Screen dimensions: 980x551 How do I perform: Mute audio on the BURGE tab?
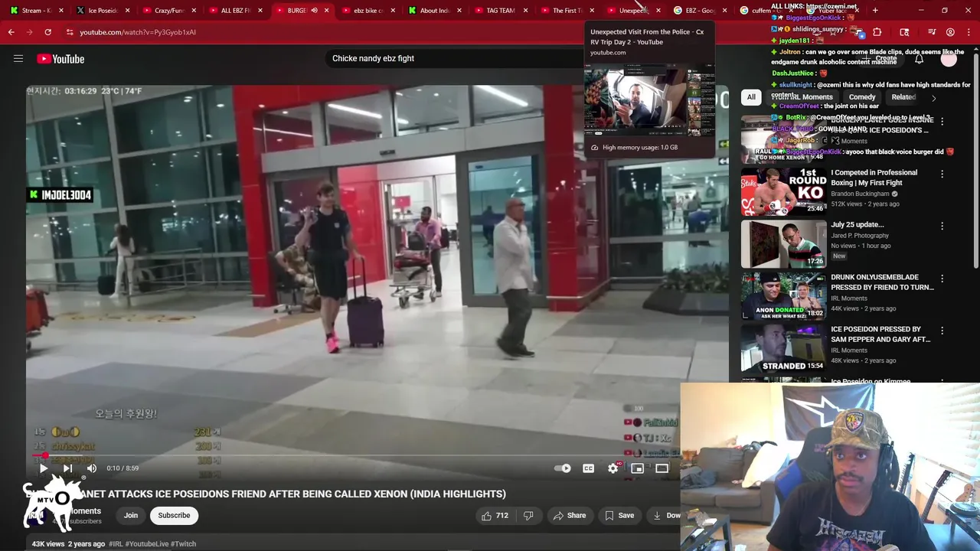pos(314,11)
